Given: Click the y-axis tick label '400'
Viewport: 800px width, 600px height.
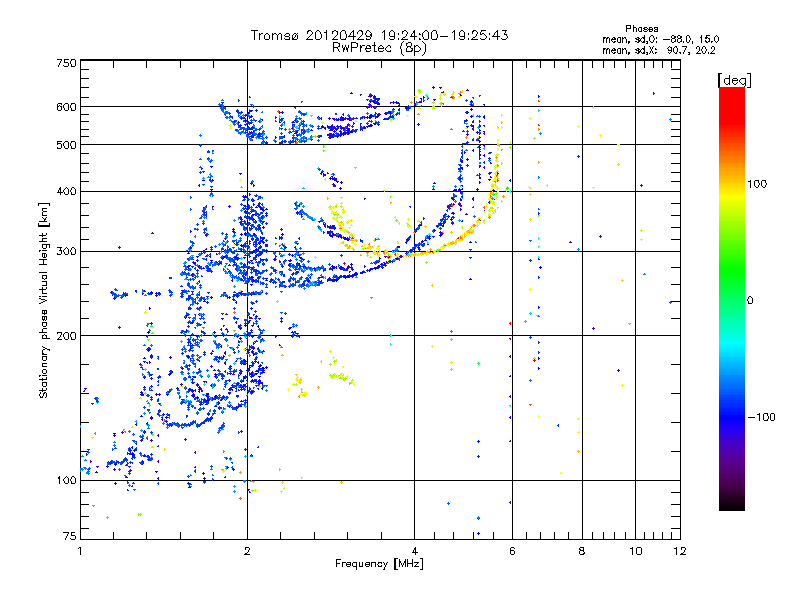Looking at the screenshot, I should (x=66, y=191).
